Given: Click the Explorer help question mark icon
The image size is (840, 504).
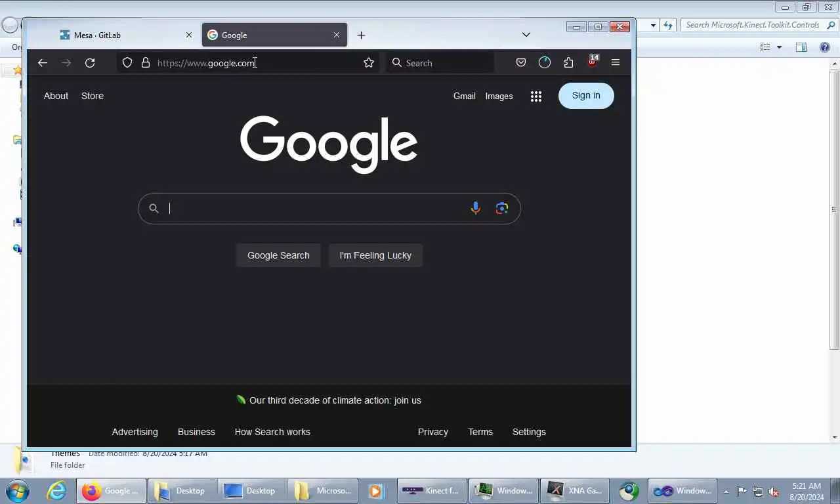Looking at the screenshot, I should point(825,47).
